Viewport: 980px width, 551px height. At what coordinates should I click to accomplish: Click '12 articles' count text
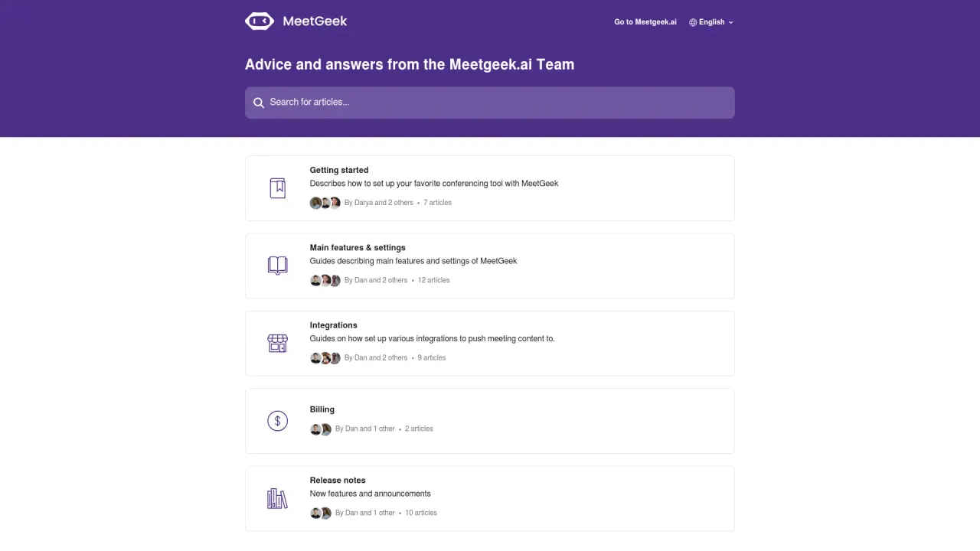point(434,280)
